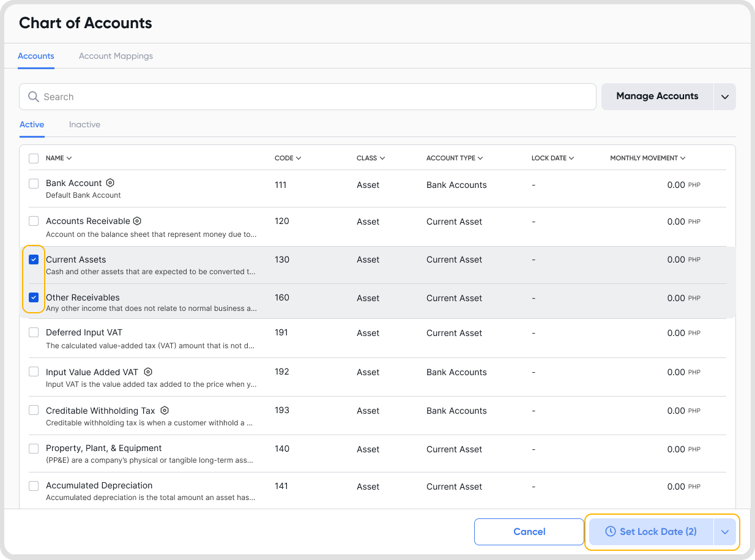The height and width of the screenshot is (560, 755).
Task: Click system-account icon beside Bank Account
Action: [x=110, y=182]
